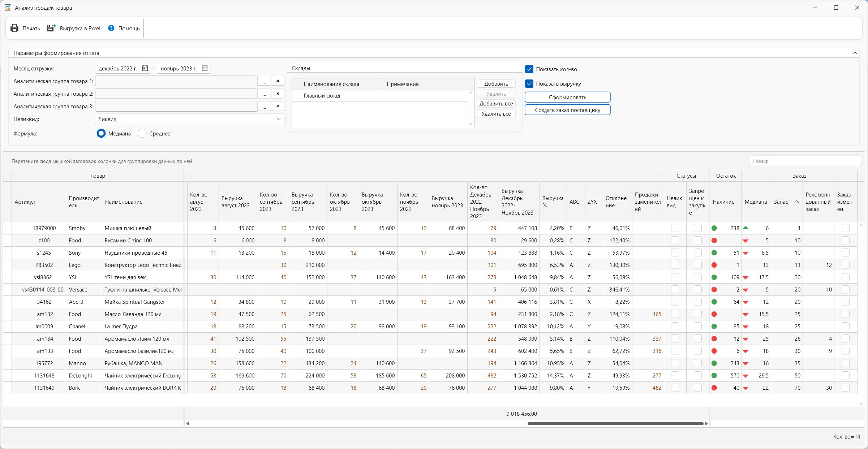868x449 pixels.
Task: Click Наименование склада column header
Action: [342, 84]
